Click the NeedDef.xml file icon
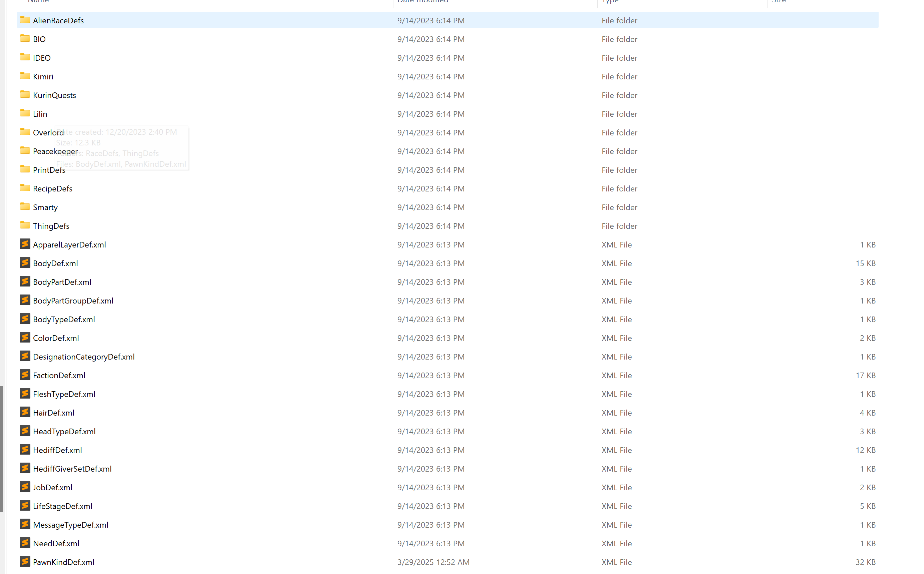 tap(25, 543)
